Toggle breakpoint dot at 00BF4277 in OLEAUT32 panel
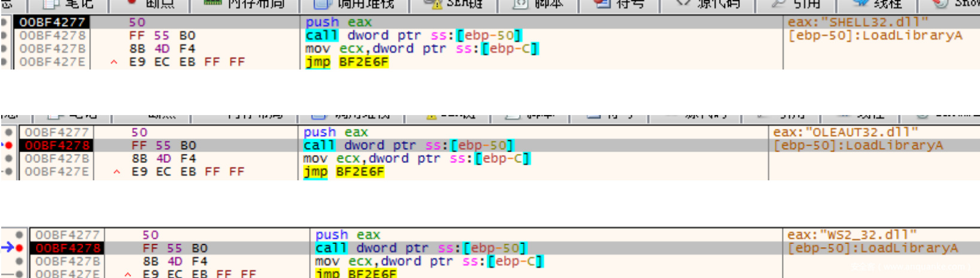980x278 pixels. 8,132
